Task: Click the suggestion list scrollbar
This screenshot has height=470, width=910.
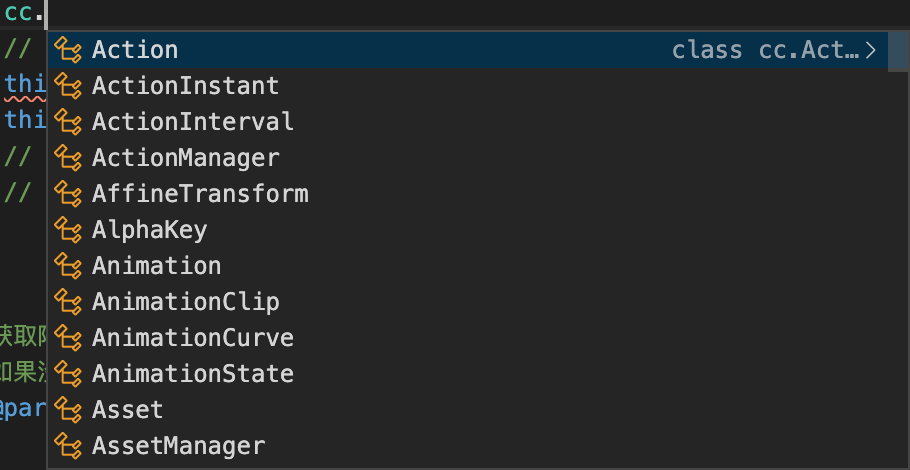Action: pos(898,52)
